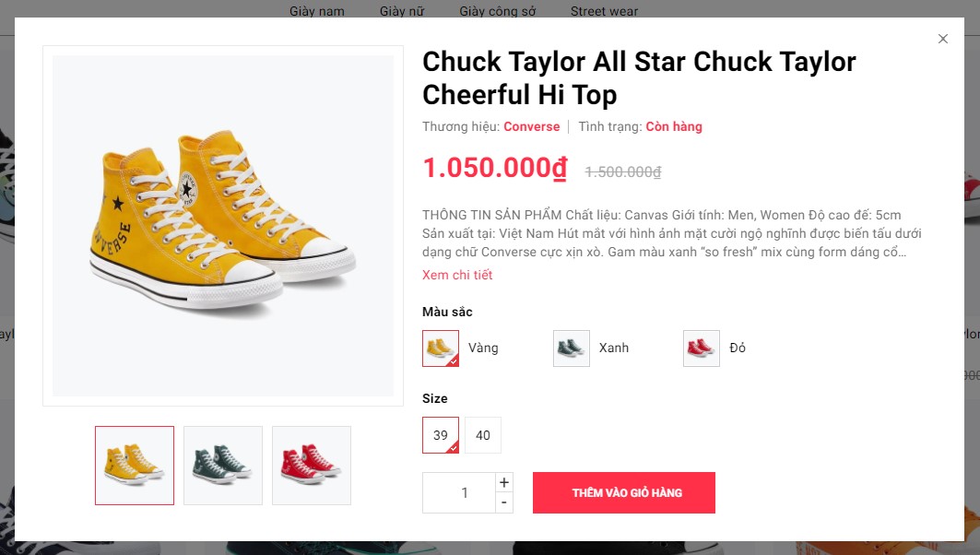Click the main yellow Converse product image
Screen dimensions: 980x555
point(223,226)
